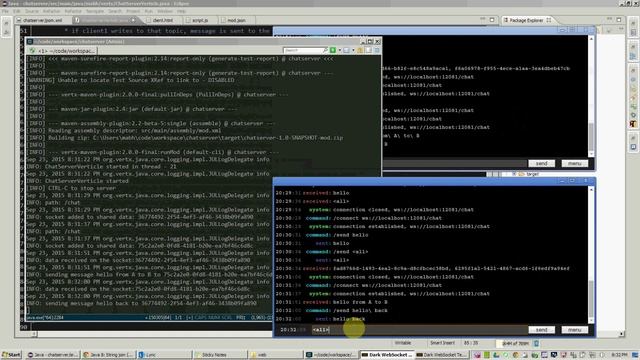The image size is (640, 360).
Task: Click search magnifier icon in console toolbar
Action: point(325,50)
